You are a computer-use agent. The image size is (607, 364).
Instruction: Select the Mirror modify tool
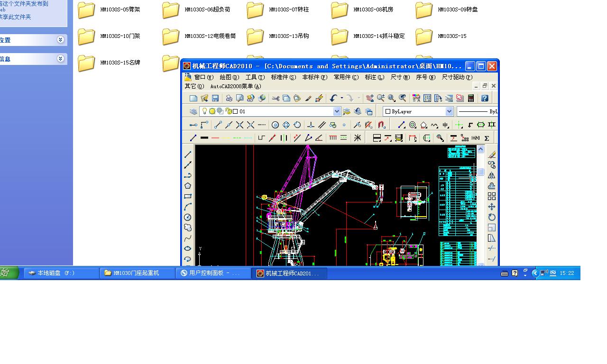pyautogui.click(x=492, y=175)
